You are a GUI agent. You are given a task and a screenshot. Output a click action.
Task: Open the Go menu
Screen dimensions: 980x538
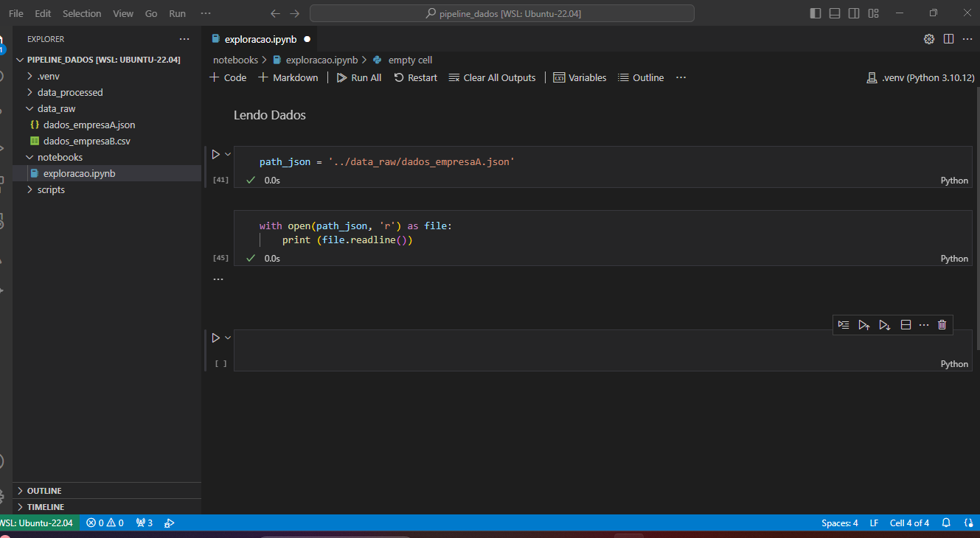(x=151, y=13)
